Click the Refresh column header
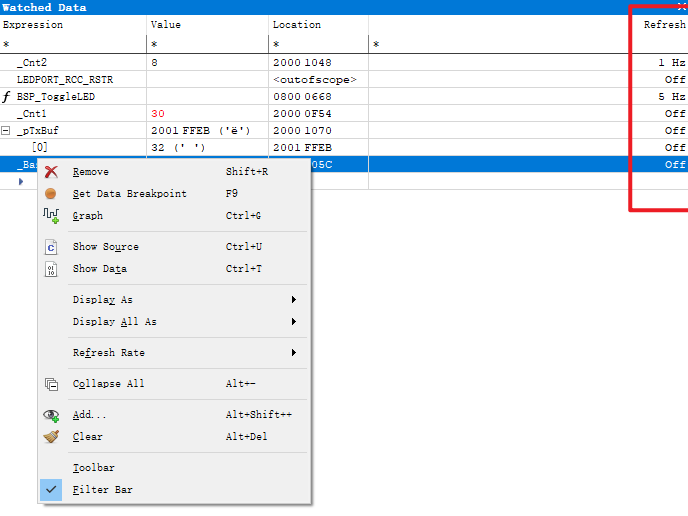This screenshot has width=688, height=516. click(x=664, y=25)
